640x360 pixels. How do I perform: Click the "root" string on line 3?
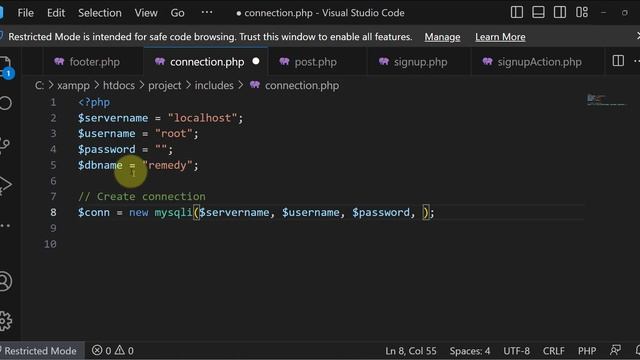pos(173,133)
